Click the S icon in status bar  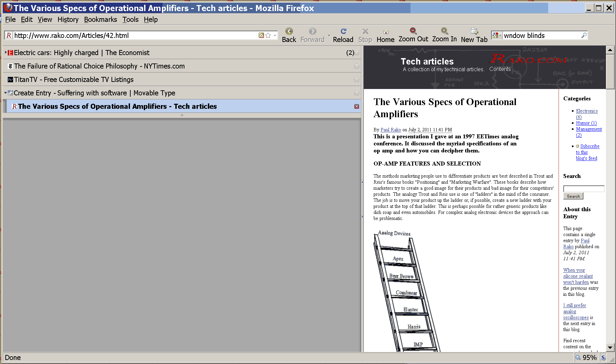point(603,358)
